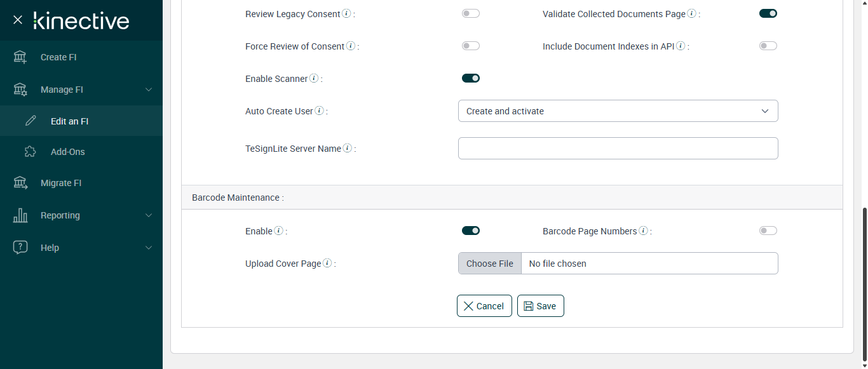This screenshot has height=369, width=868.
Task: Open the Edit an FI menu item
Action: pos(69,121)
